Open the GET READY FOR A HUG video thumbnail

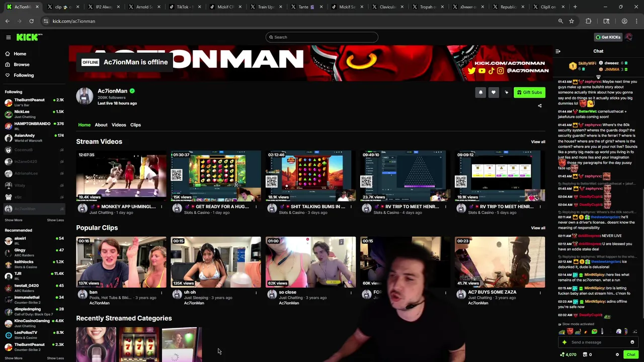(x=216, y=175)
